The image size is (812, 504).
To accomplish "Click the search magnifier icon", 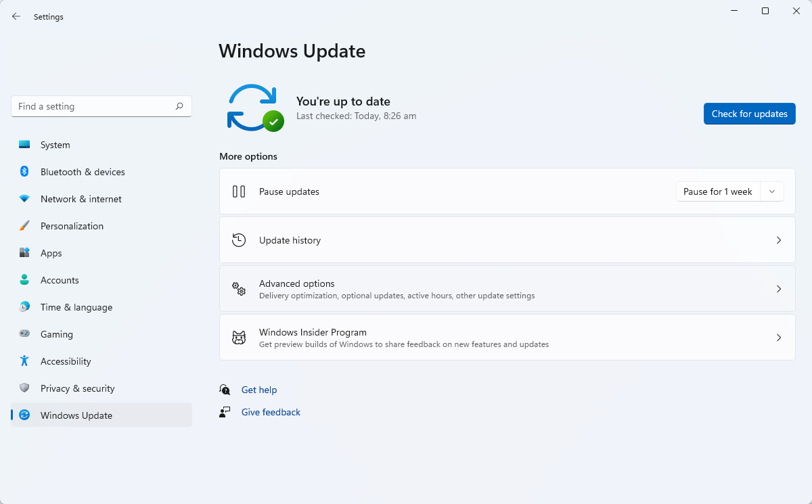I will click(x=179, y=106).
